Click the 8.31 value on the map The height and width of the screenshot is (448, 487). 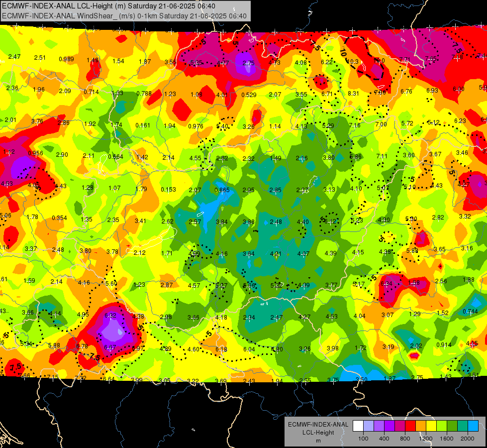[354, 93]
